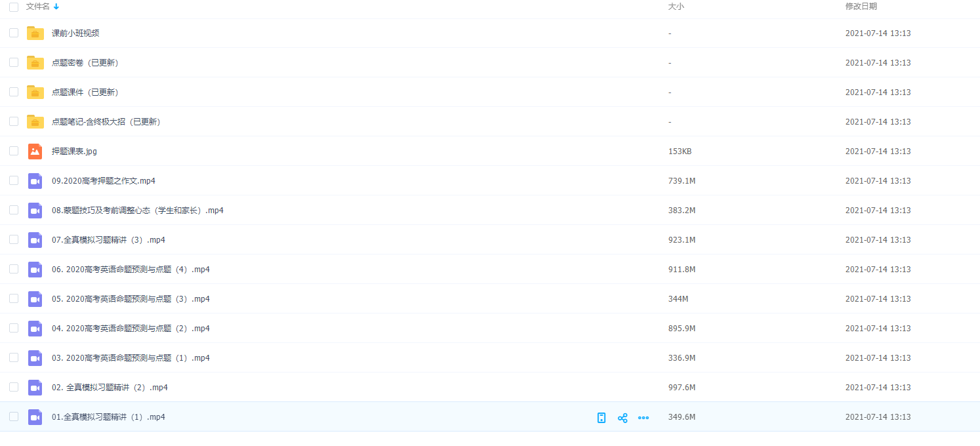The image size is (980, 446).
Task: Click the image file icon of 押题课表.jpg
Action: [35, 151]
